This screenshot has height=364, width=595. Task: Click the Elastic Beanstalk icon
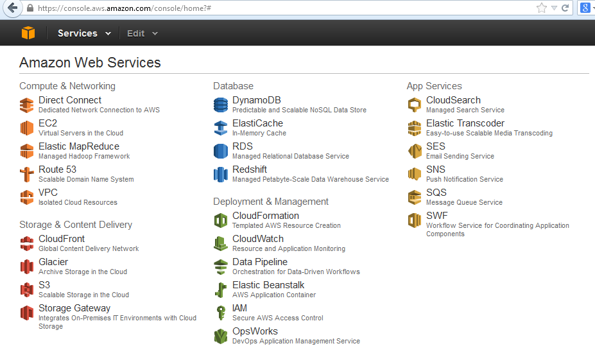tap(220, 290)
